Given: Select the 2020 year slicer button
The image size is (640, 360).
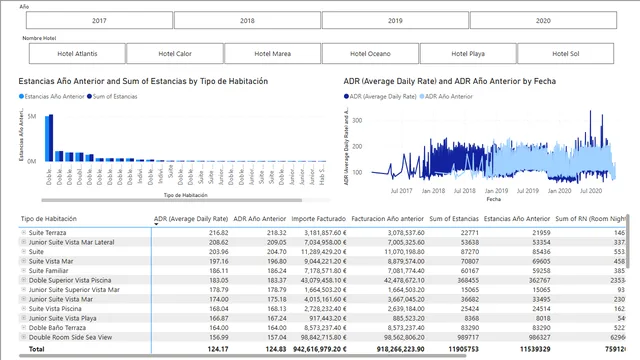Looking at the screenshot, I should point(543,20).
